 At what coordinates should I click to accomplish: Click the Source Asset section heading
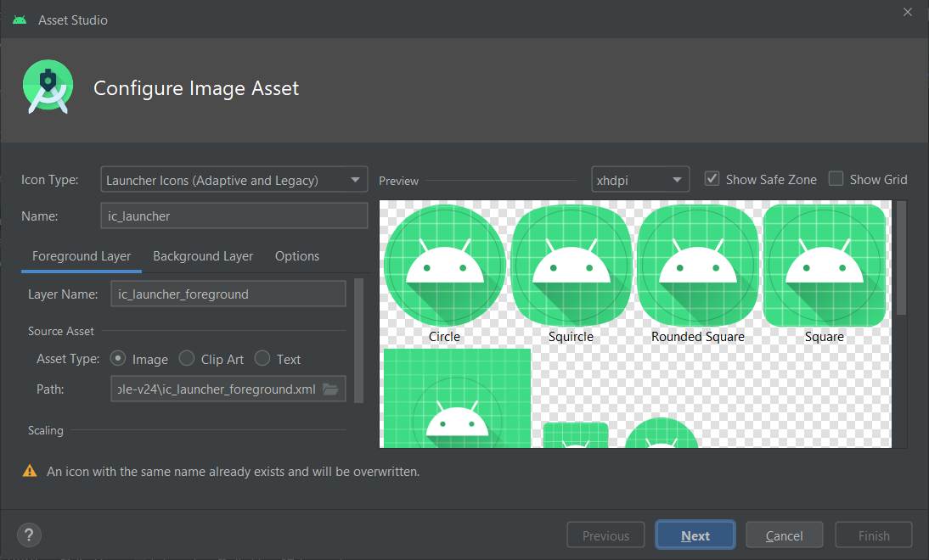click(61, 331)
